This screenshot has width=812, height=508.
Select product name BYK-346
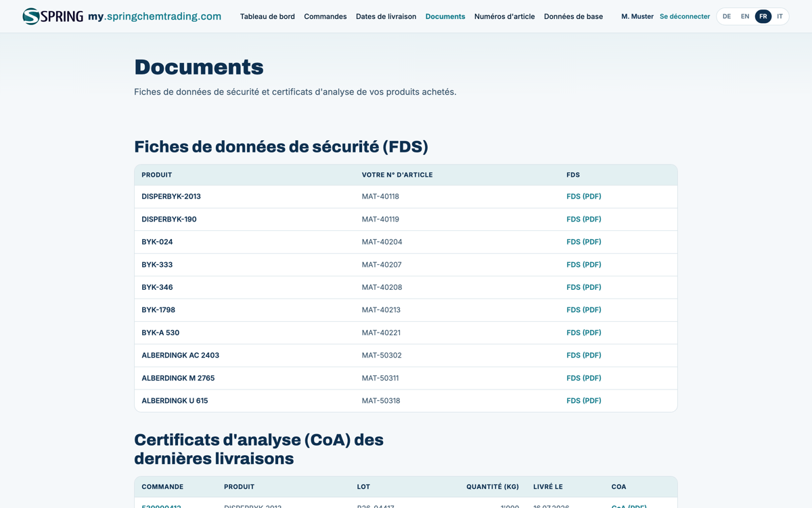[157, 287]
